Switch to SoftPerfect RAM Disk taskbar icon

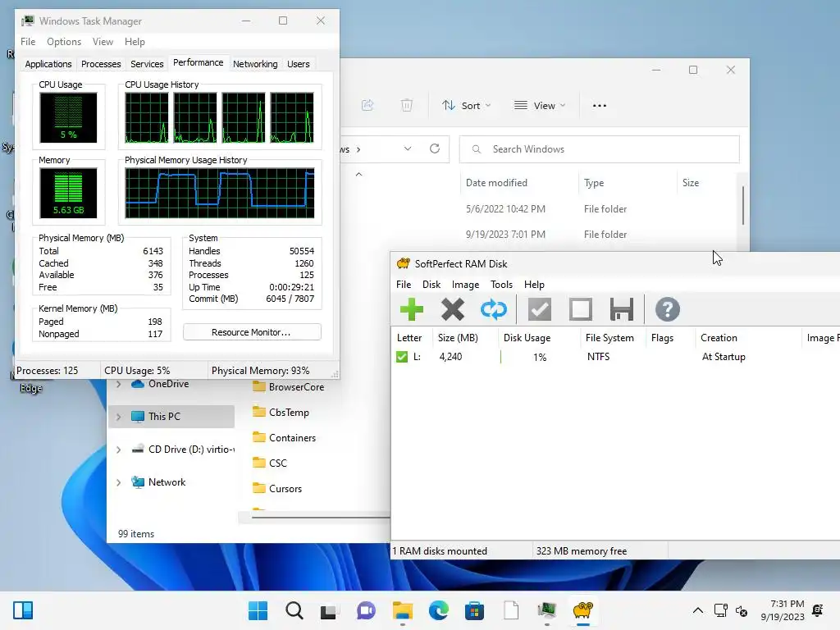(583, 610)
